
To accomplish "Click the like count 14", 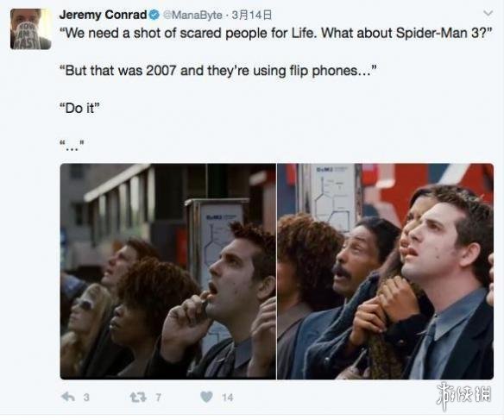I will 227,398.
